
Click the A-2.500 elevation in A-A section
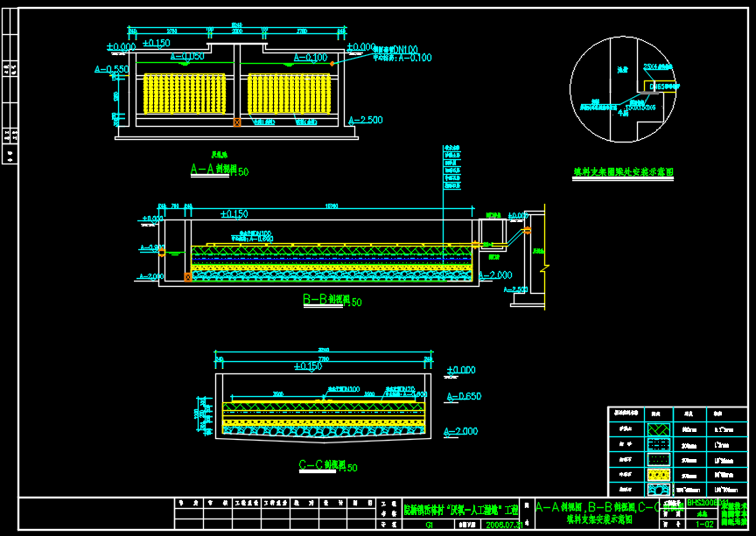pos(366,120)
